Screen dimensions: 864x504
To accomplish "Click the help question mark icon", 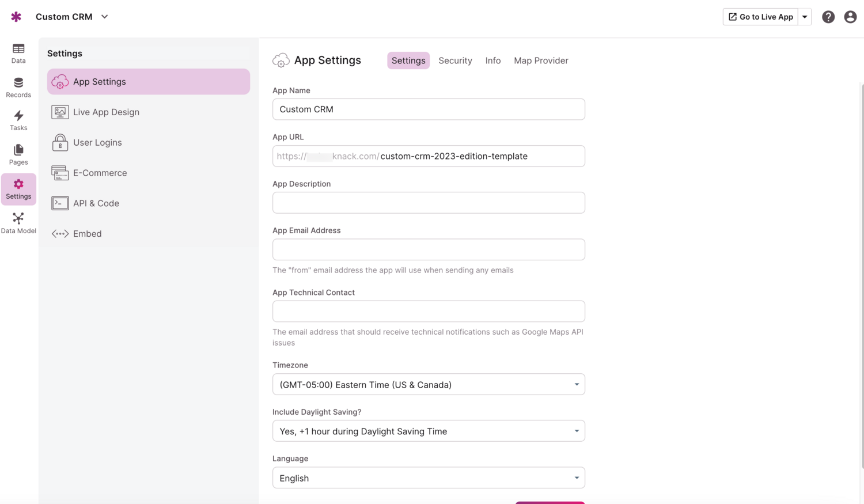I will pyautogui.click(x=828, y=17).
